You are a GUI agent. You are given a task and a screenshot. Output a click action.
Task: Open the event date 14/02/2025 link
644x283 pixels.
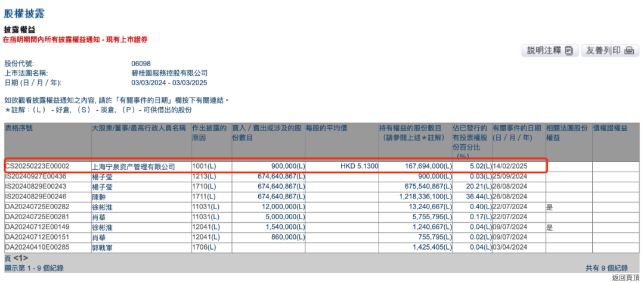510,166
